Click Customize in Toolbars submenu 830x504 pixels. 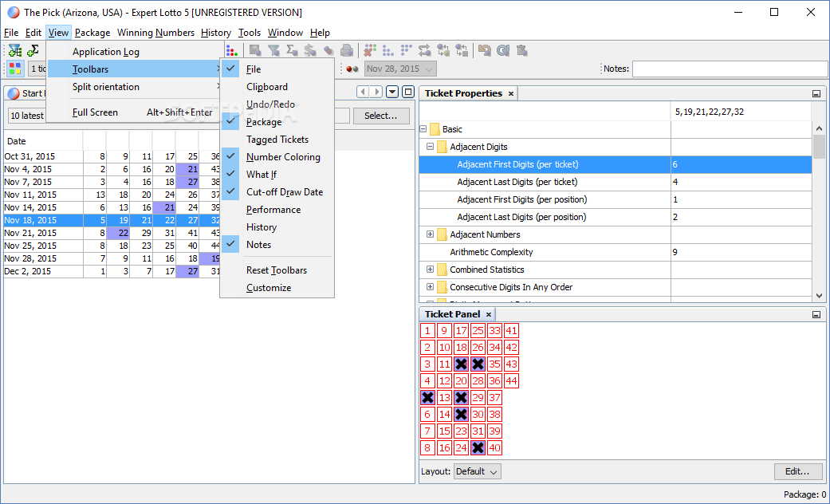(277, 287)
